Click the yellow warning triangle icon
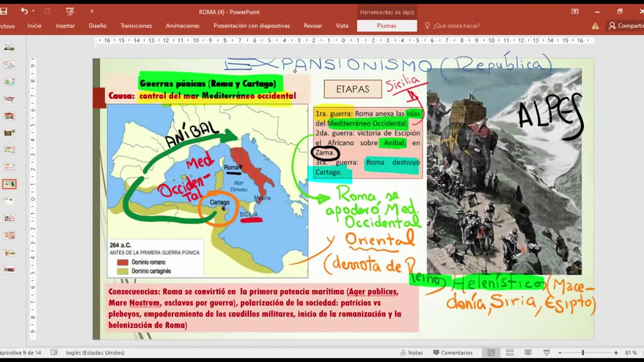The height and width of the screenshot is (362, 644). click(595, 26)
